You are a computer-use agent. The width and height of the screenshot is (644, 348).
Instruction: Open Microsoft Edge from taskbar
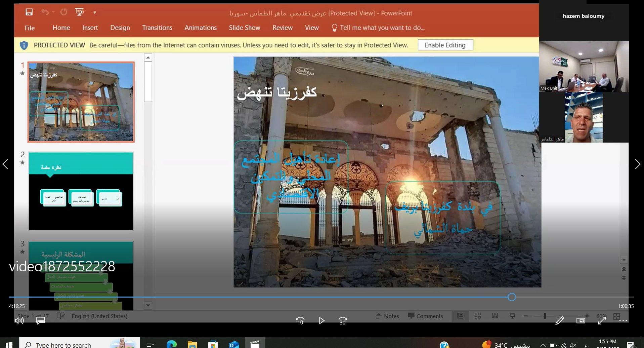click(172, 344)
